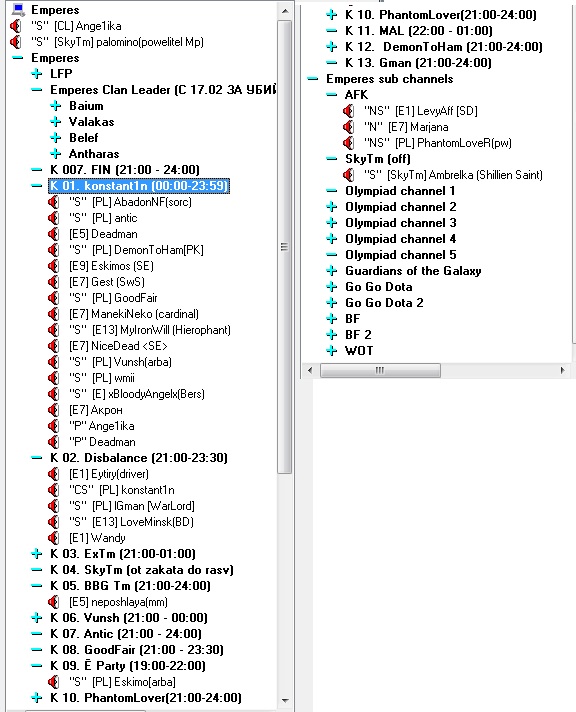Select K 007. FIN channel
This screenshot has width=576, height=712.
(x=124, y=170)
